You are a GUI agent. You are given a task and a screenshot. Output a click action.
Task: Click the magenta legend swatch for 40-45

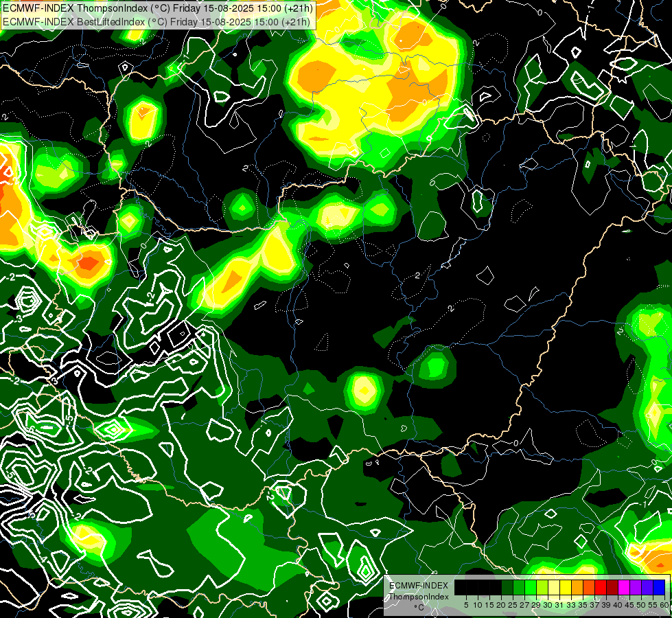coord(624,587)
